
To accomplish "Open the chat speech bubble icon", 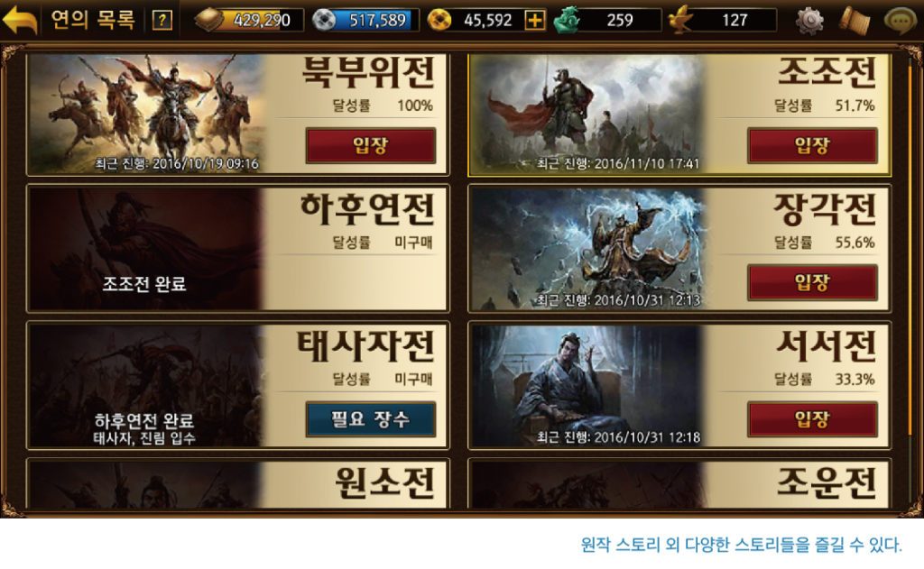I will pyautogui.click(x=900, y=20).
